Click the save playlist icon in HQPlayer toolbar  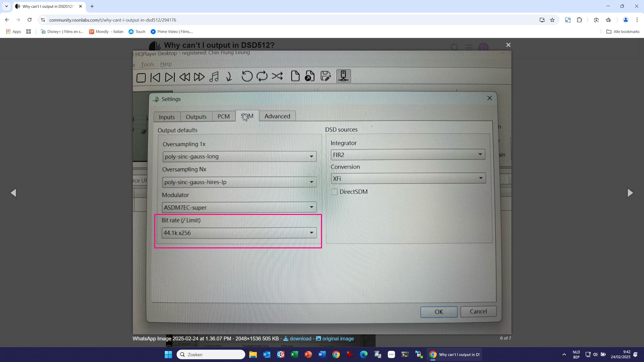[x=325, y=76]
